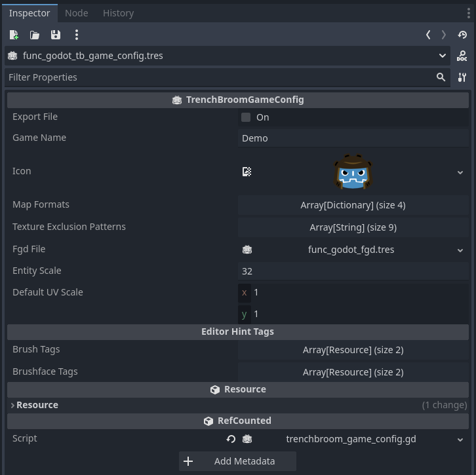Open documentation with the DOC icon
Viewport: 476px width, 475px height.
click(x=462, y=56)
